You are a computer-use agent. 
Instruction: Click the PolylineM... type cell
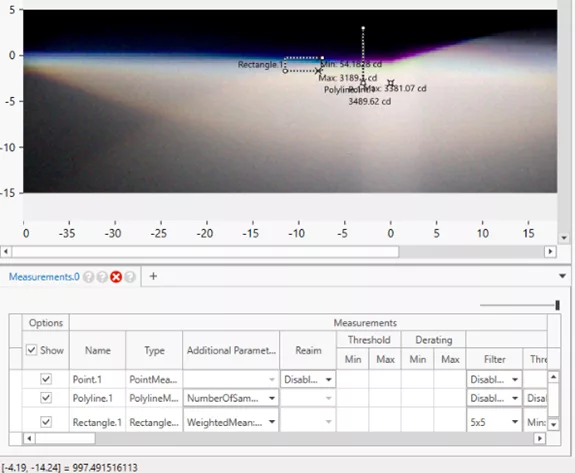click(154, 398)
